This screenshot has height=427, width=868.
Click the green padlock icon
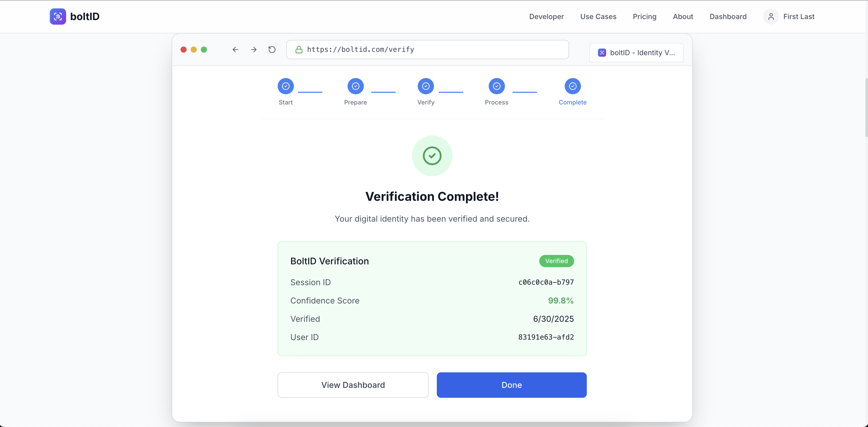click(x=298, y=50)
